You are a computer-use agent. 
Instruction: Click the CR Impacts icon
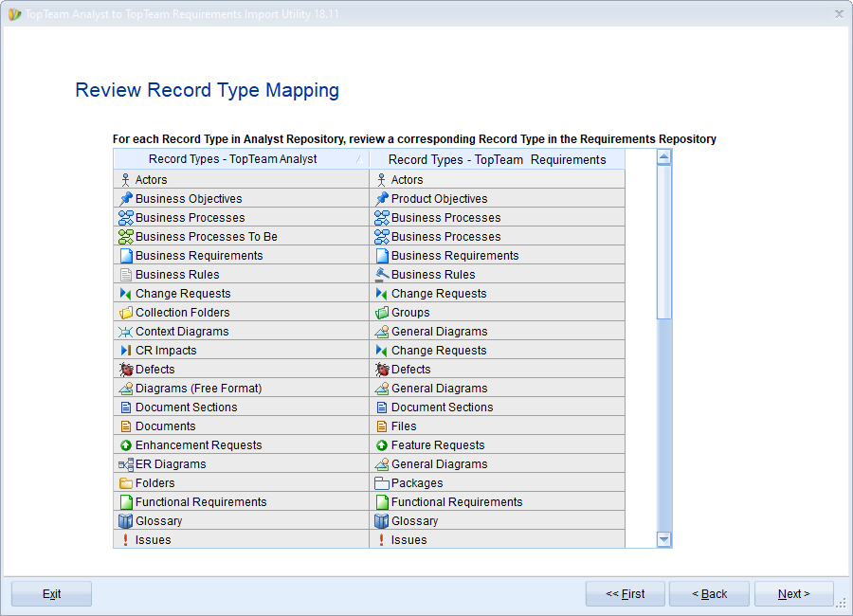126,351
